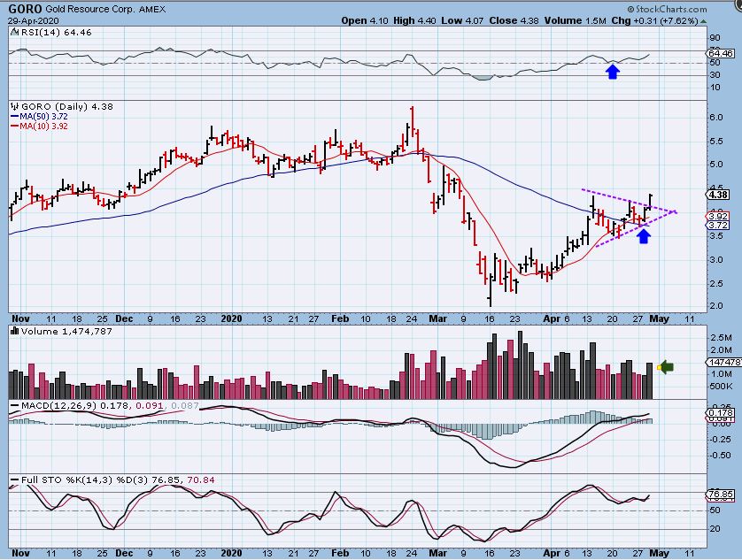Click the Dec label on the price panel date axis

pyautogui.click(x=124, y=318)
